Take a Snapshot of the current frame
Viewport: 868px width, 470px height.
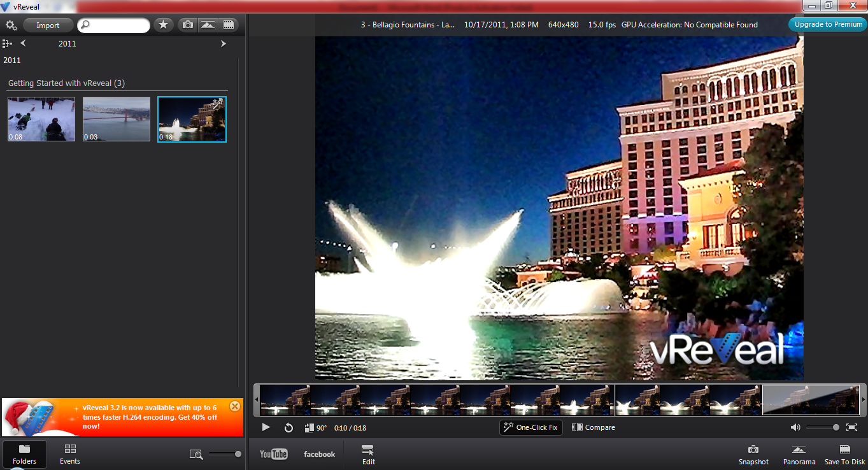coord(753,455)
